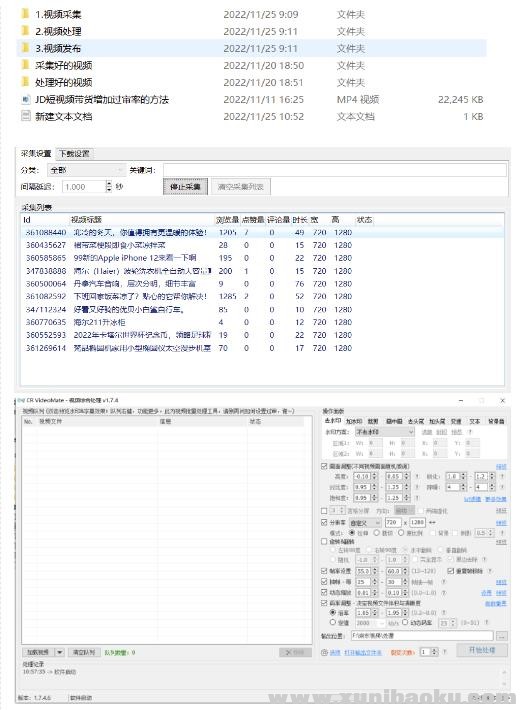Click the 新建文本文档 text file icon
Screen dimensions: 521x710
coord(26,116)
